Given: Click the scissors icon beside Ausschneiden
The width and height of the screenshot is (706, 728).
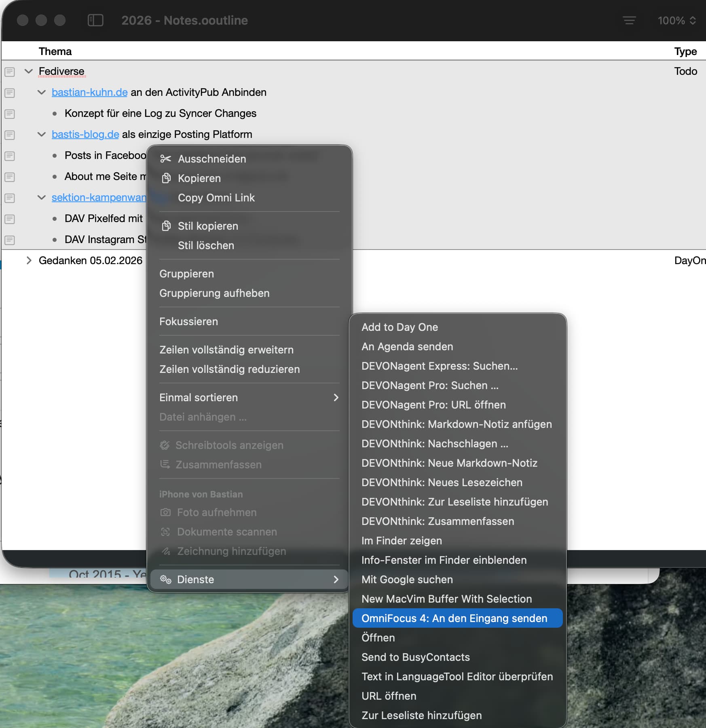Looking at the screenshot, I should click(x=166, y=159).
